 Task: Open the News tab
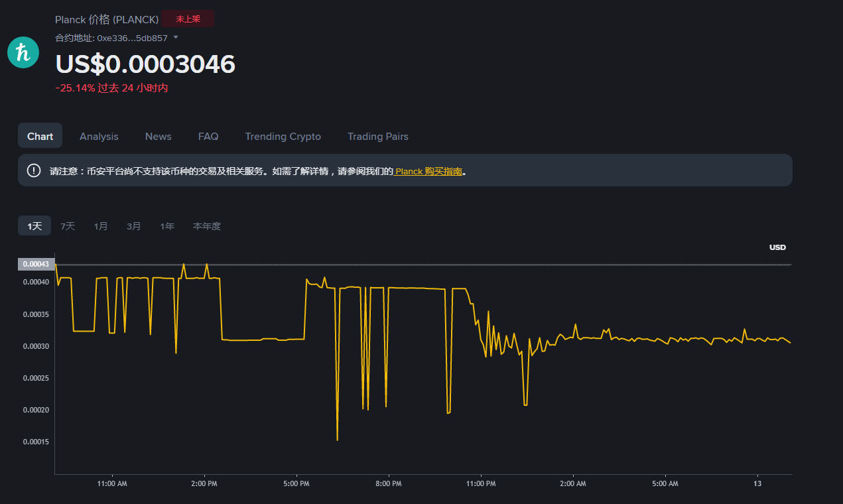pyautogui.click(x=159, y=136)
